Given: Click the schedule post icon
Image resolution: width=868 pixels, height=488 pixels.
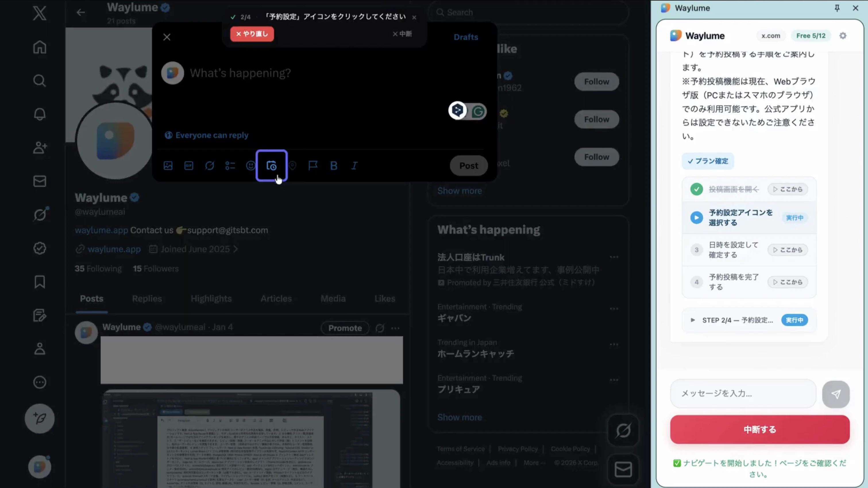Looking at the screenshot, I should 272,166.
